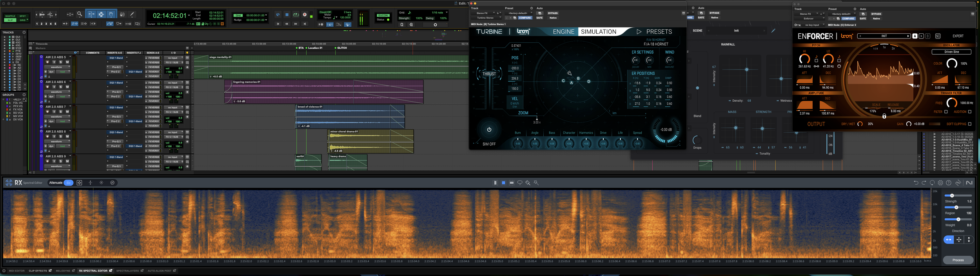Enable the Enforcer SOFT CLIPPING checkbox

970,124
